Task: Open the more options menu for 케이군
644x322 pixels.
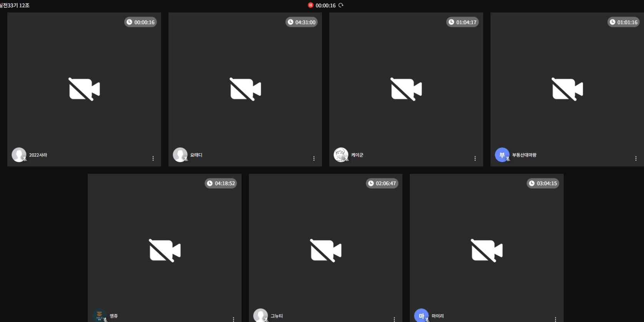Action: [x=475, y=158]
